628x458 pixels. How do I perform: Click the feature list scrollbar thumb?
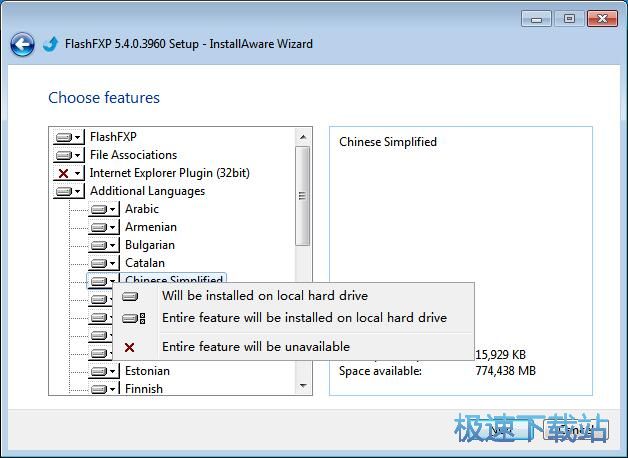(x=302, y=196)
